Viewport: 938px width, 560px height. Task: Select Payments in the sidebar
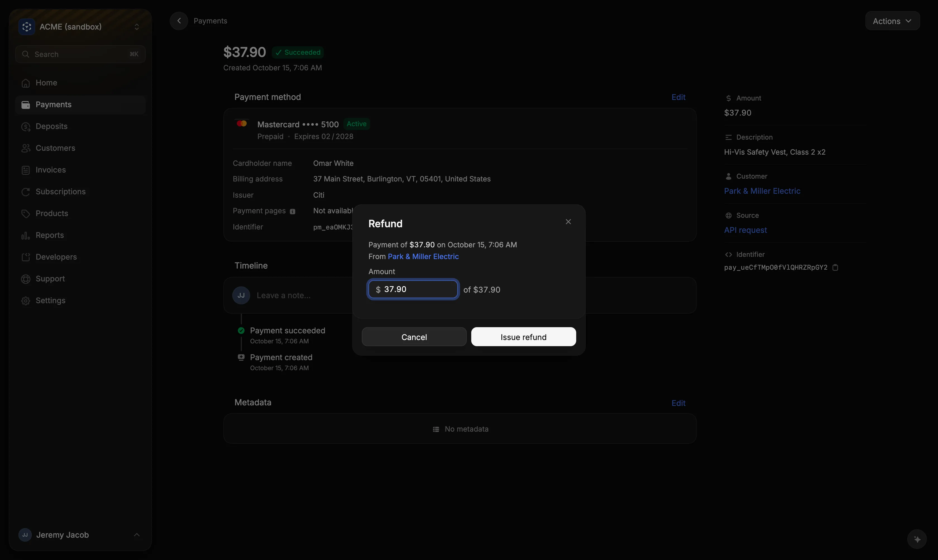[x=80, y=104]
